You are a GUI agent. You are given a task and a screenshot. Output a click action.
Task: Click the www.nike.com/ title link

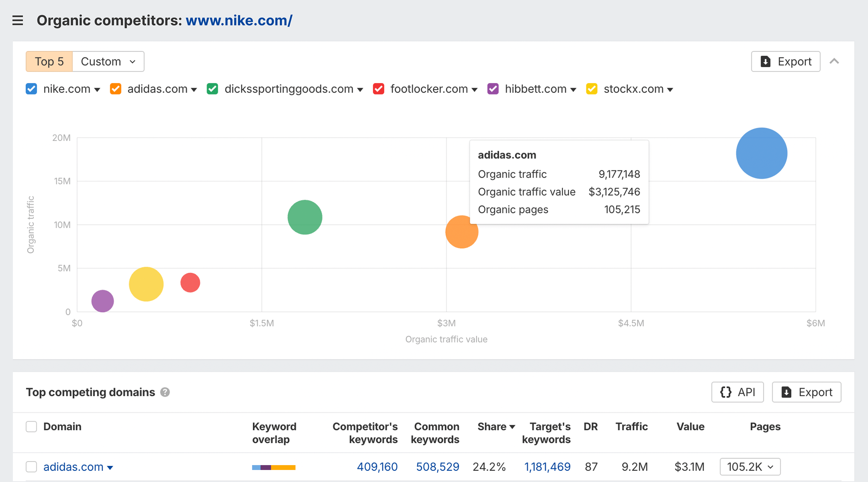coord(239,20)
